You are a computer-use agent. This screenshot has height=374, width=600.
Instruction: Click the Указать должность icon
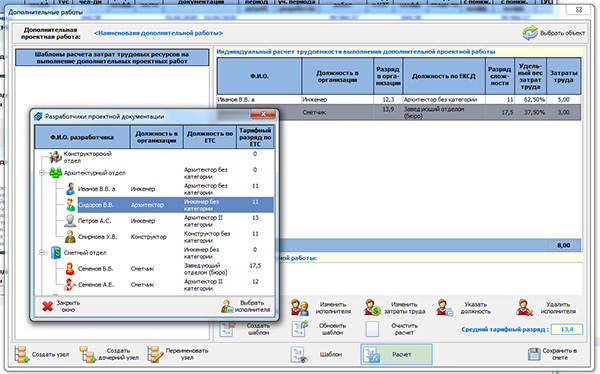pyautogui.click(x=445, y=307)
